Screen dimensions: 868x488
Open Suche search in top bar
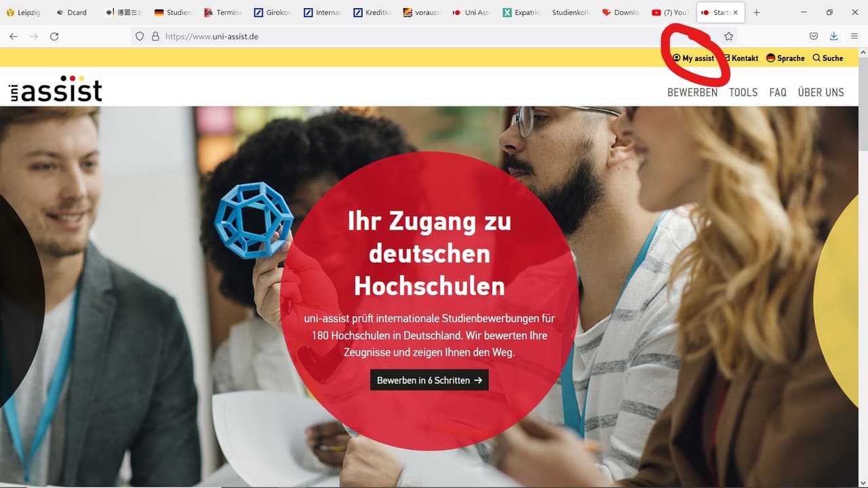(x=828, y=58)
